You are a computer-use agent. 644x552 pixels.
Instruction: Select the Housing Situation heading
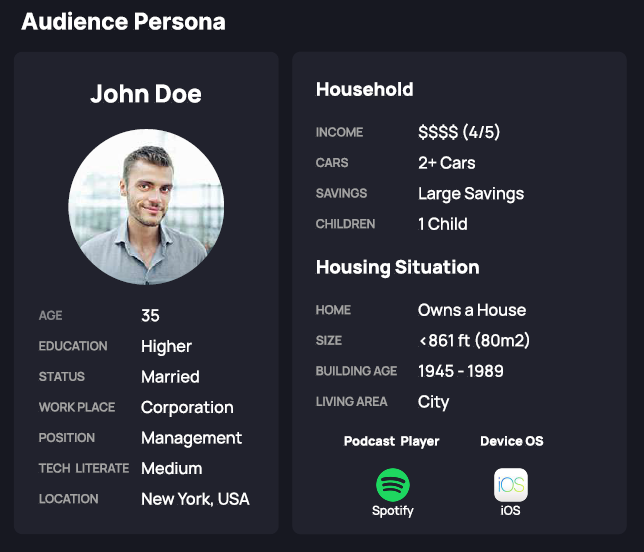(x=398, y=267)
